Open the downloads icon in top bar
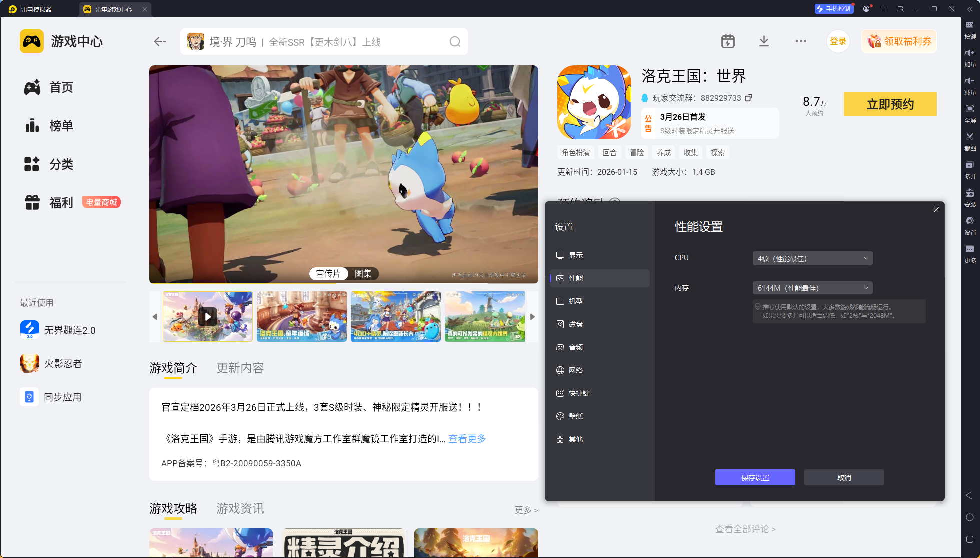 tap(764, 41)
